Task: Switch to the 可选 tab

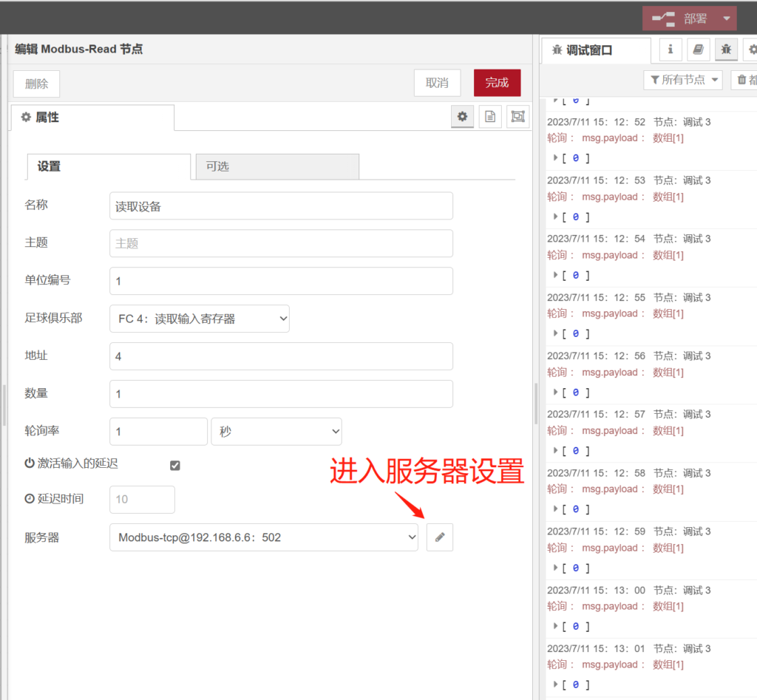Action: pyautogui.click(x=278, y=166)
